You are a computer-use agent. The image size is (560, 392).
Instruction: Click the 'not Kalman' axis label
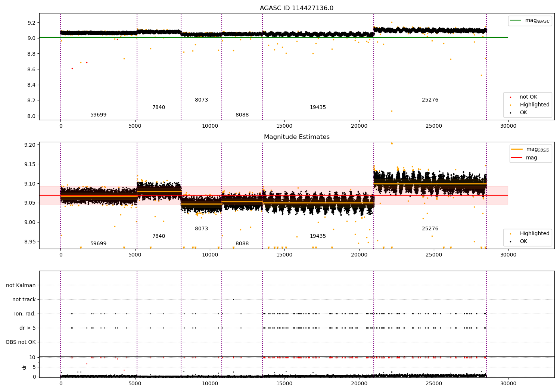[21, 285]
